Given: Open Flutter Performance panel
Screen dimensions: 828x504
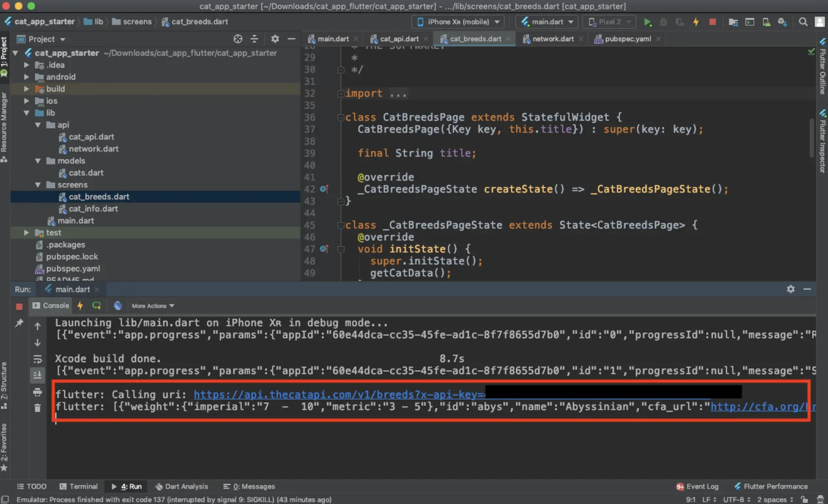Looking at the screenshot, I should click(x=771, y=486).
